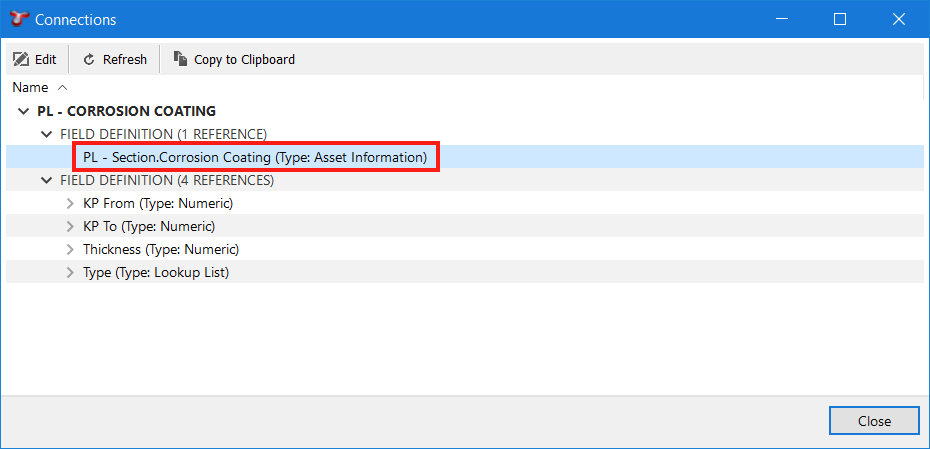The image size is (930, 449).
Task: Collapse FIELD DEFINITION (1 REFERENCE) group
Action: click(46, 134)
